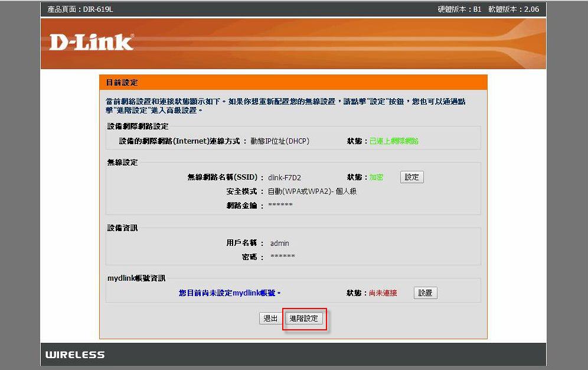Click the 動態IP位址(DHCP) connection type text
Viewport: 588px width, 370px height.
pos(279,141)
